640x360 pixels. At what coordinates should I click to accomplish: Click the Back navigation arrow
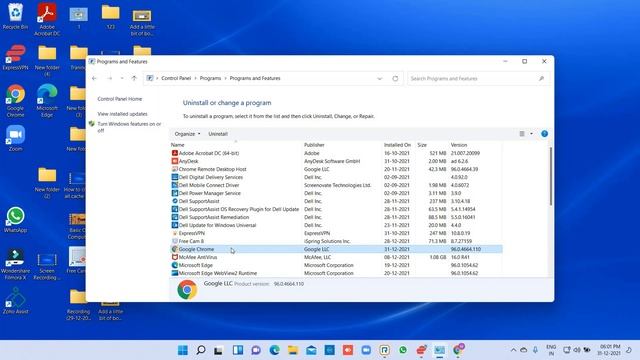tap(94, 78)
